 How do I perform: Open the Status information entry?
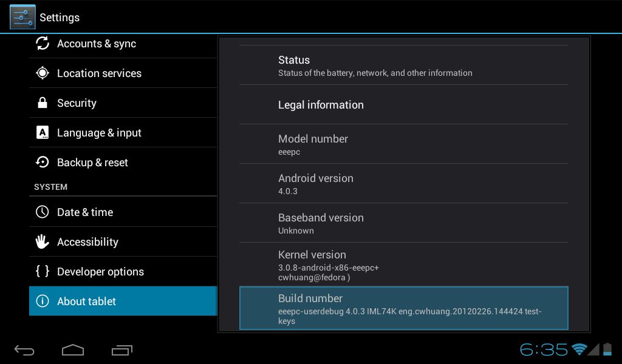(x=403, y=66)
